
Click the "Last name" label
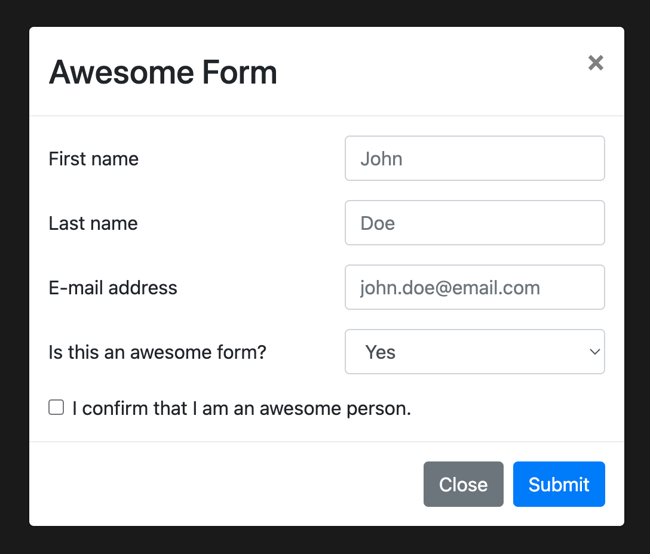tap(93, 223)
